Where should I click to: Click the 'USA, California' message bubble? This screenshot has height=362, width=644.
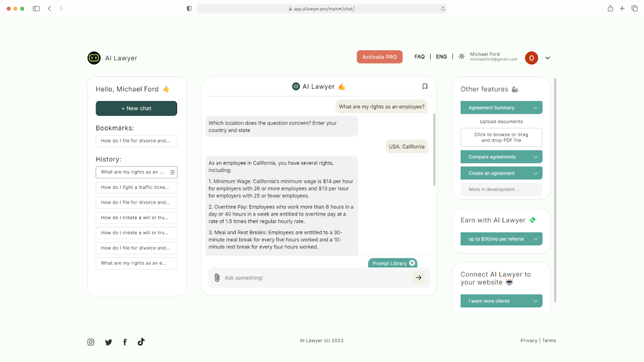(x=407, y=147)
